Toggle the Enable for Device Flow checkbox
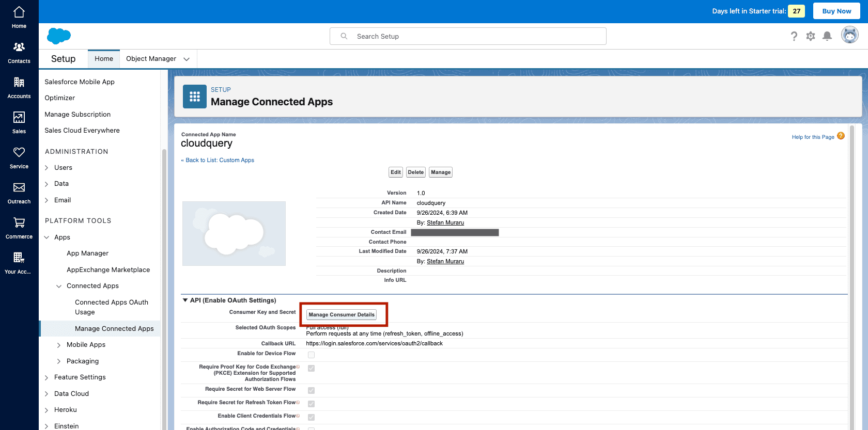This screenshot has width=868, height=430. (311, 355)
